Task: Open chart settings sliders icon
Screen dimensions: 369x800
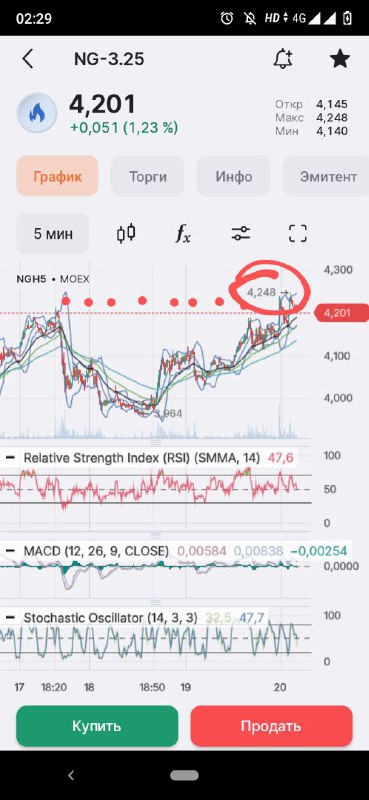Action: pyautogui.click(x=240, y=234)
